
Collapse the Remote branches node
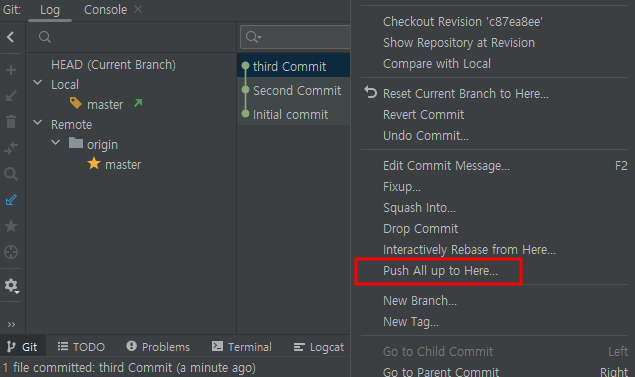(38, 123)
